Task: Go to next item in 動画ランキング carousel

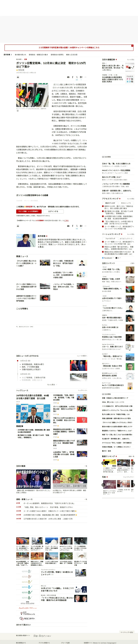Action: click(x=133, y=463)
